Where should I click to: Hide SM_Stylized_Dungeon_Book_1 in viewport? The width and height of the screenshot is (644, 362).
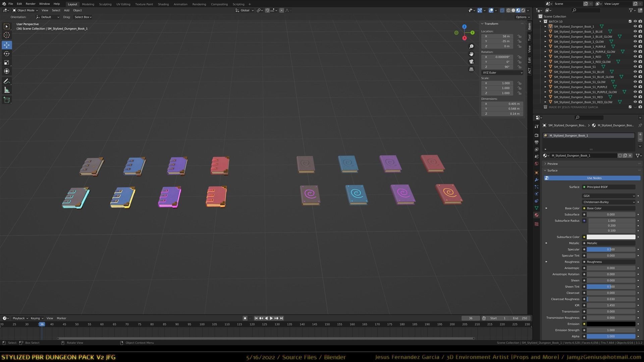(x=635, y=26)
